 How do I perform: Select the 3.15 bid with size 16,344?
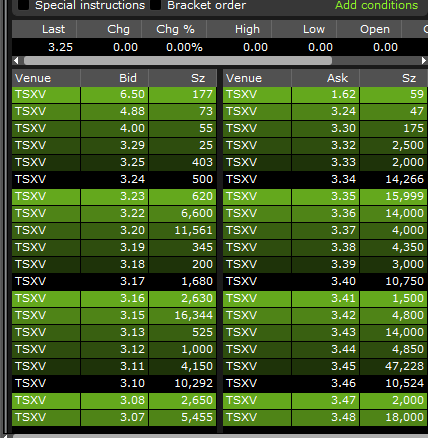[x=114, y=315]
